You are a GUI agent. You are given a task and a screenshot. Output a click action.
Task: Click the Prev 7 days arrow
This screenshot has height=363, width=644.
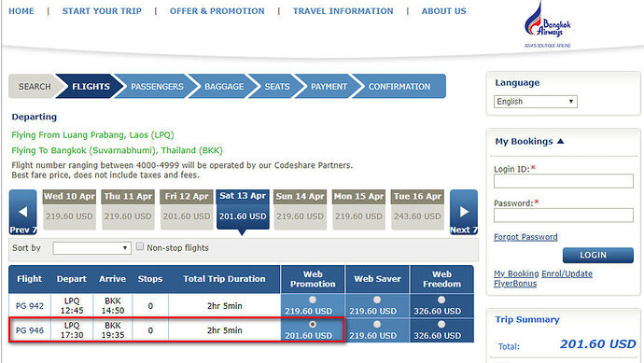tap(23, 213)
